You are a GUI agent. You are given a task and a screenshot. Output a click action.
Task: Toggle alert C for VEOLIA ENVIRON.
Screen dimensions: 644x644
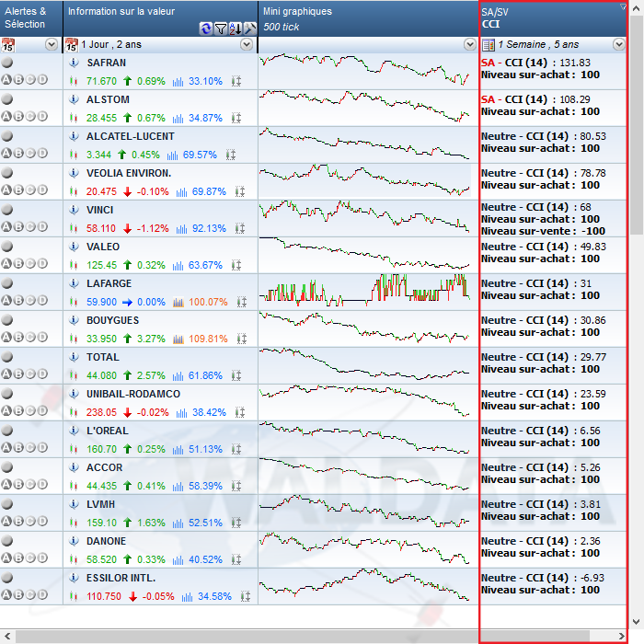coord(30,190)
